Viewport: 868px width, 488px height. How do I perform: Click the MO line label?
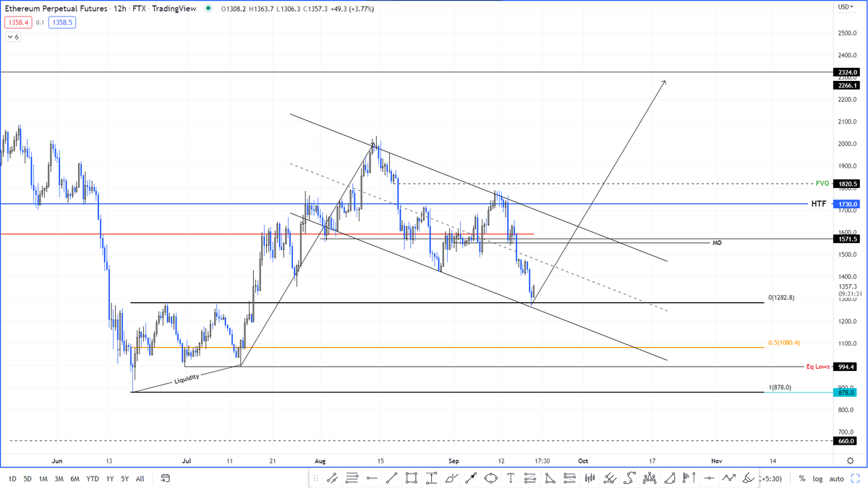point(717,243)
